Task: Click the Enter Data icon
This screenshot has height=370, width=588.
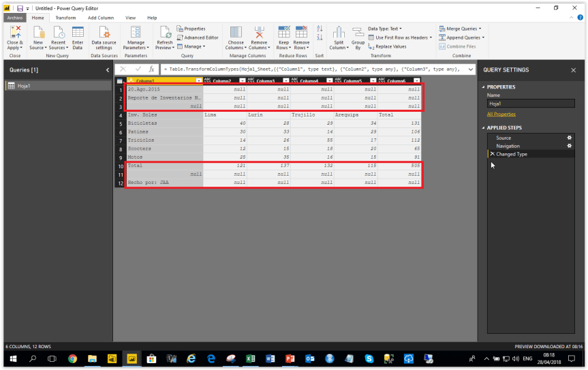Action: point(78,33)
